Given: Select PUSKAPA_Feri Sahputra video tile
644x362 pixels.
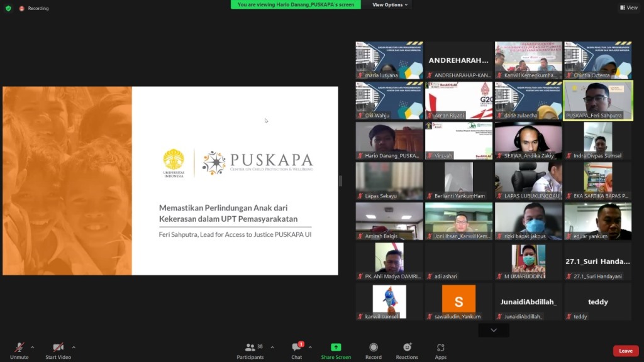Looking at the screenshot, I should pos(598,100).
